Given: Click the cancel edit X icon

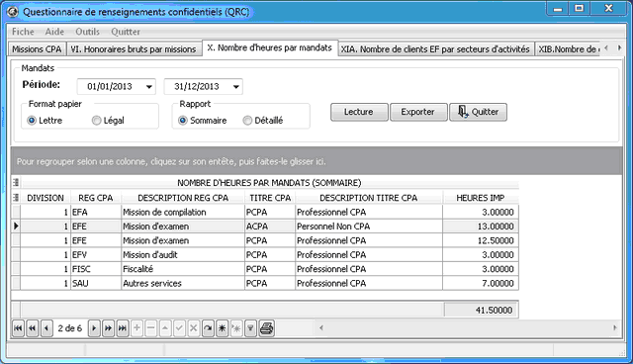Looking at the screenshot, I should click(x=194, y=328).
